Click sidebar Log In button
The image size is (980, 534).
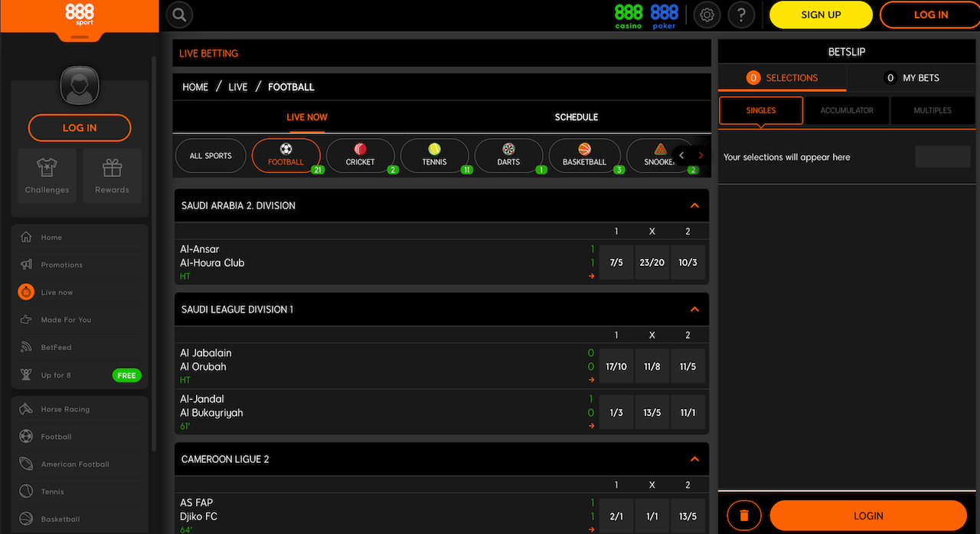coord(80,128)
